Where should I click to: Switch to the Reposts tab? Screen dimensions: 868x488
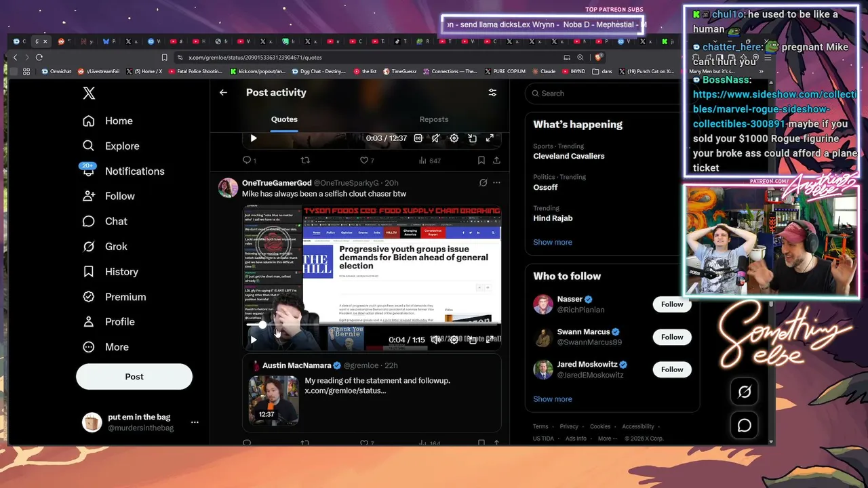[434, 119]
